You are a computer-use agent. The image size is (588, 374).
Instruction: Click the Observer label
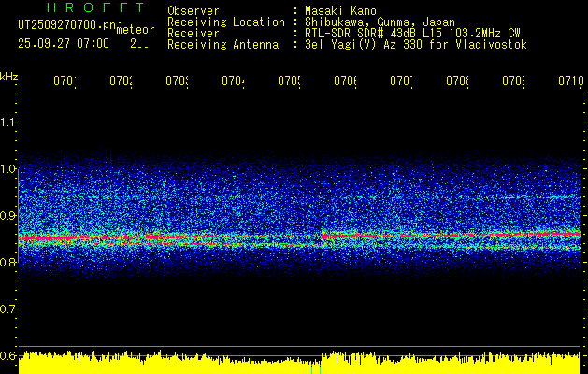click(x=194, y=10)
